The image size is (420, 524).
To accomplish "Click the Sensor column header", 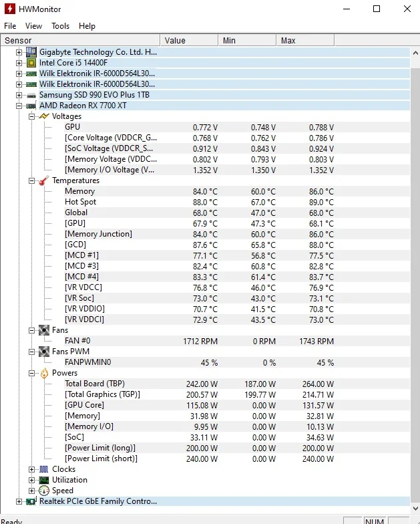I will pyautogui.click(x=80, y=40).
